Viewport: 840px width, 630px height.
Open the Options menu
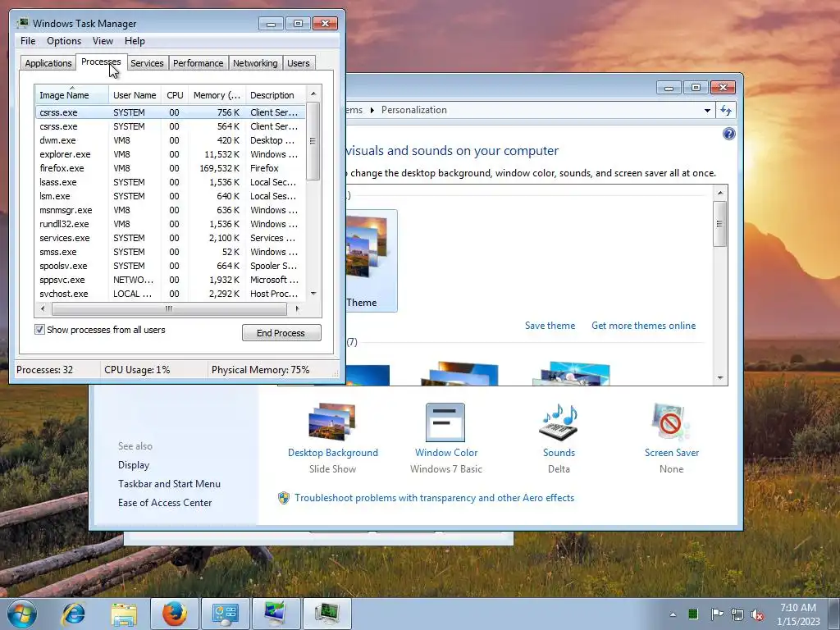click(64, 41)
